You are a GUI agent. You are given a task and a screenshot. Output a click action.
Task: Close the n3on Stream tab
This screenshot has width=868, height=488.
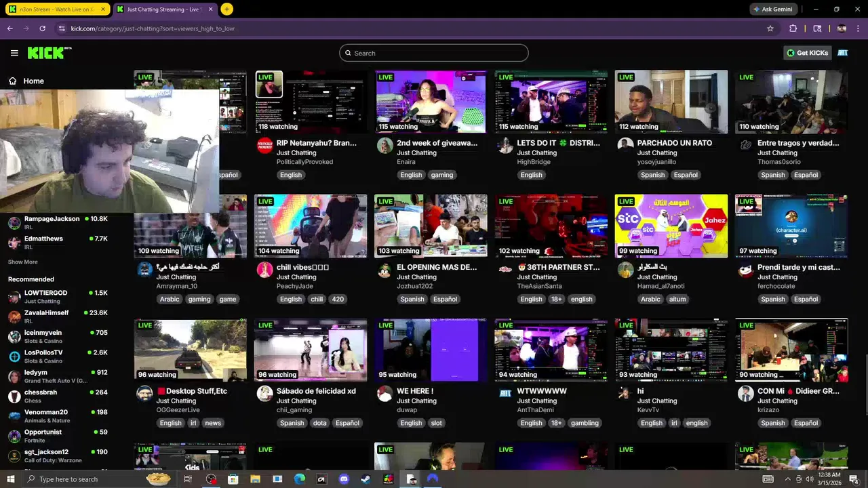pos(103,9)
